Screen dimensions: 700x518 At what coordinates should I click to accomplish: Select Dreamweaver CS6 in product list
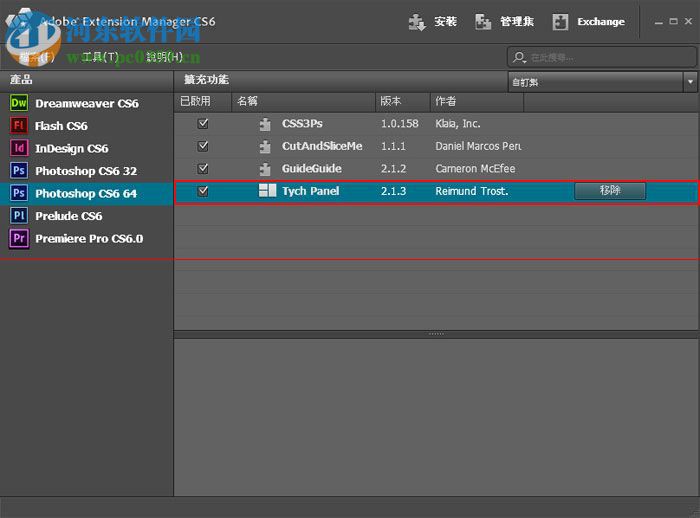(x=87, y=103)
